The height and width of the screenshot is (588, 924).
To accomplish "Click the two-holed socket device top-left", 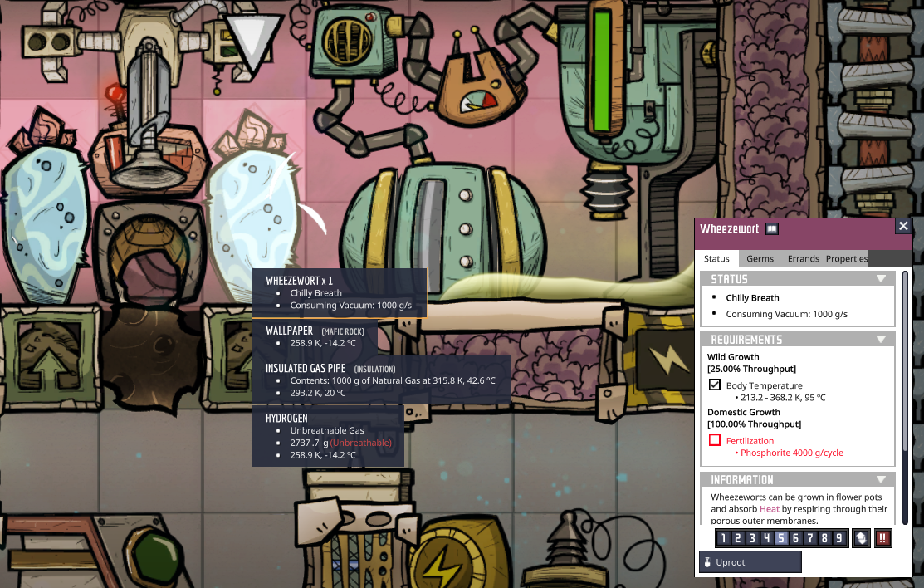I will point(50,42).
